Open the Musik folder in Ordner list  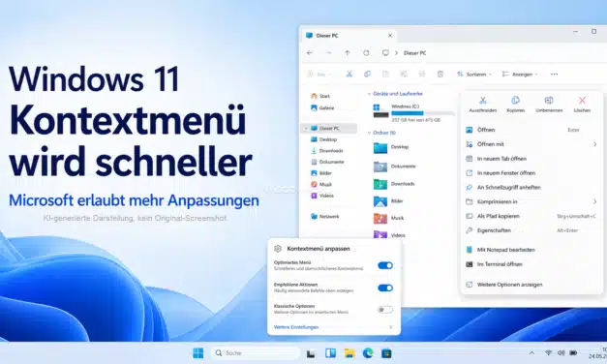click(388, 218)
